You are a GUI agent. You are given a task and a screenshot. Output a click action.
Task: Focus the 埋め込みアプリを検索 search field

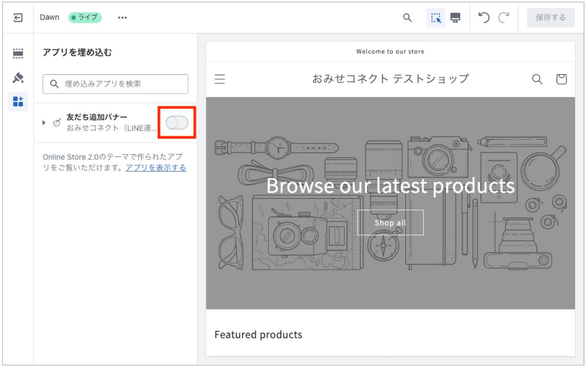pos(115,84)
